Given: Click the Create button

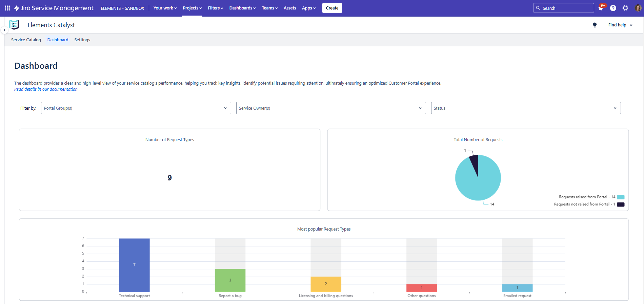Looking at the screenshot, I should [332, 8].
